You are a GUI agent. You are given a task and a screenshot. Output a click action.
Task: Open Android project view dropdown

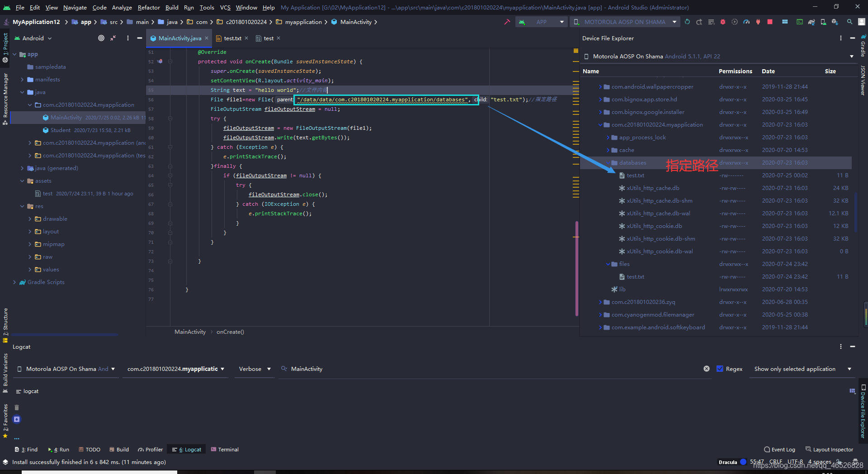coord(34,38)
